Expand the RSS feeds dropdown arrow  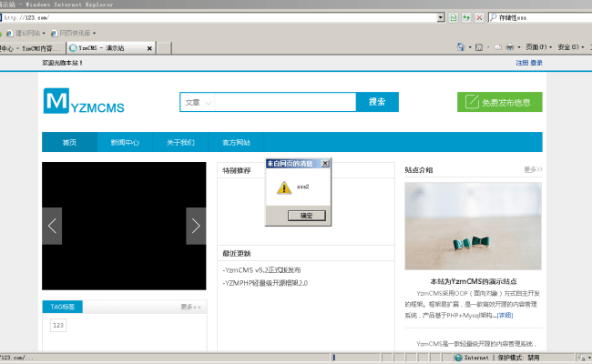488,47
